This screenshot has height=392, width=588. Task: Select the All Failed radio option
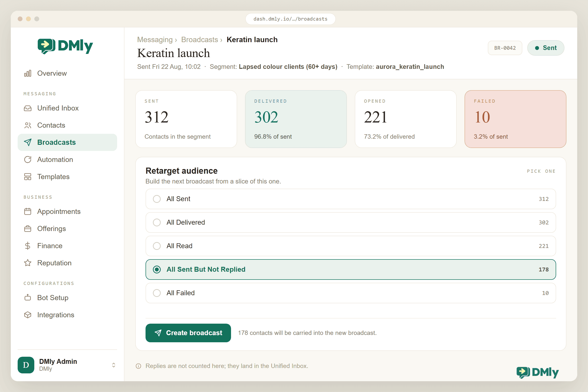(351, 293)
